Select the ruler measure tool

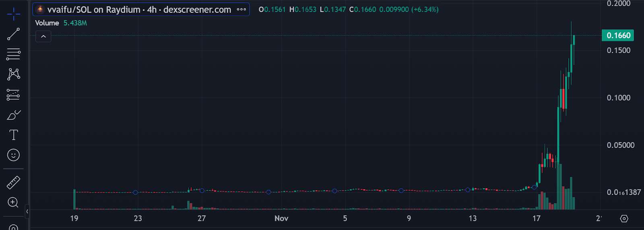13,183
